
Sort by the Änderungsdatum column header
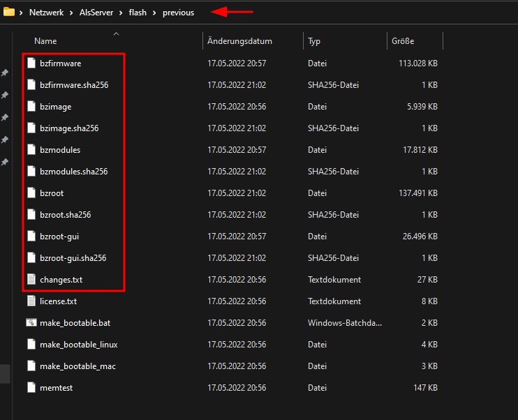tap(239, 41)
